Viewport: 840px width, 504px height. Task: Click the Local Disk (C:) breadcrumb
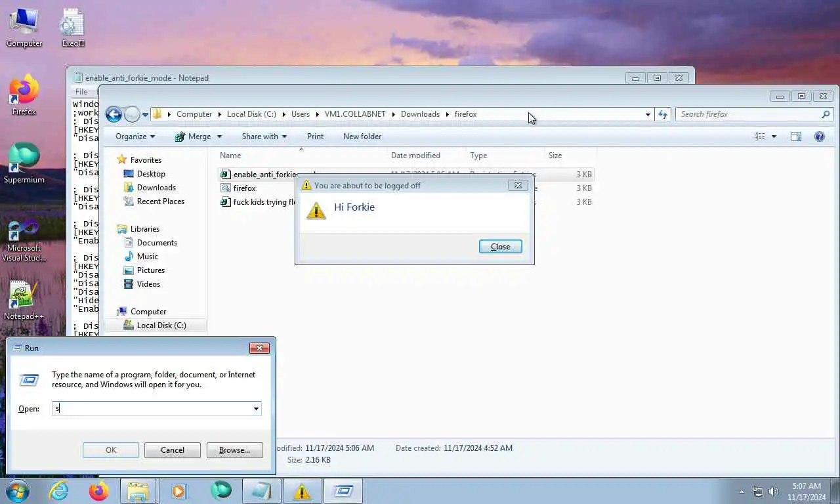tap(251, 114)
